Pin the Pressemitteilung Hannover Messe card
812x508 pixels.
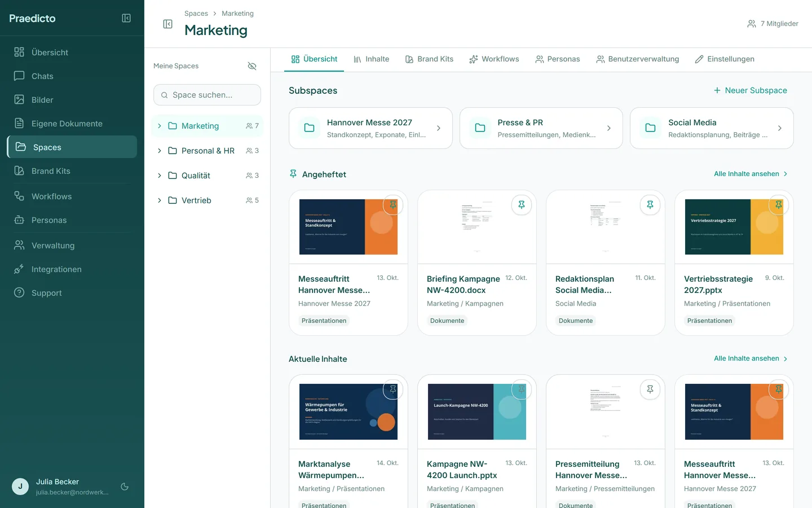point(650,389)
